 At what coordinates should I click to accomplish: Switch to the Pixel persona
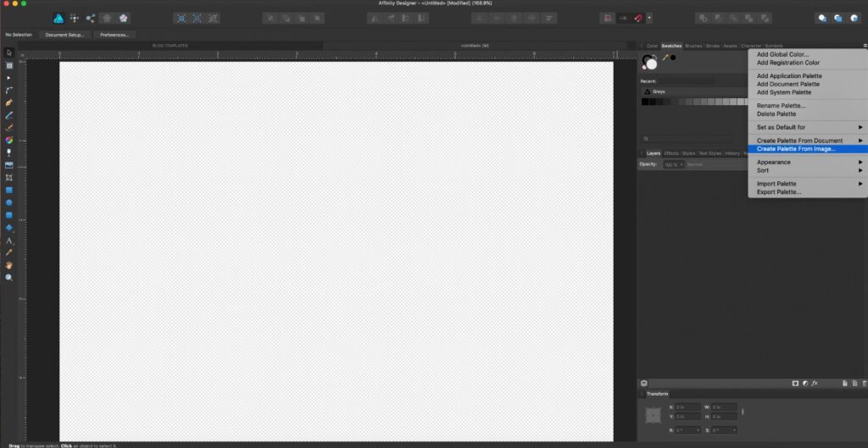pyautogui.click(x=75, y=19)
